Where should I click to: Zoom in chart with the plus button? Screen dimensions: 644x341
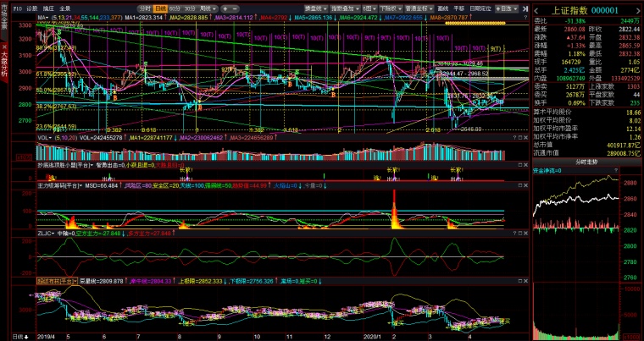click(x=226, y=8)
